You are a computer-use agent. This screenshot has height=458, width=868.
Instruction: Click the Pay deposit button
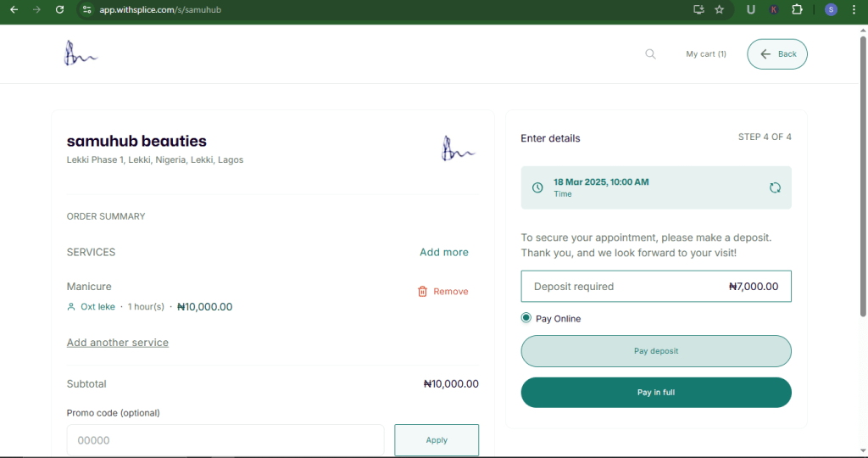tap(656, 351)
